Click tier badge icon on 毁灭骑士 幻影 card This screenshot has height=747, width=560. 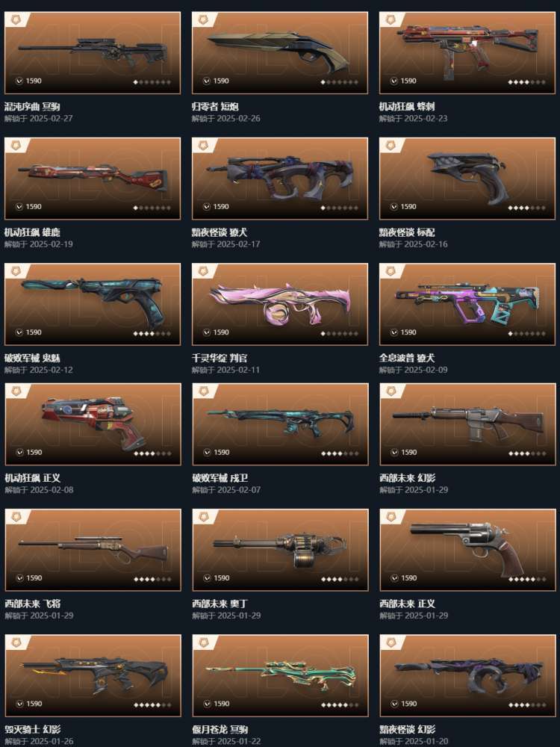pos(16,643)
